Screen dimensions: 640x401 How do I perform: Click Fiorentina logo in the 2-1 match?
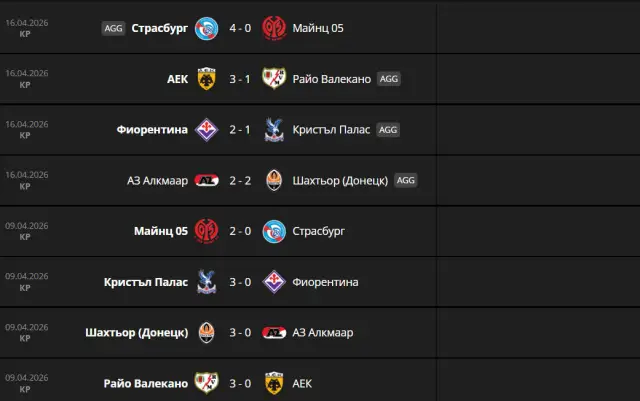[x=207, y=130]
